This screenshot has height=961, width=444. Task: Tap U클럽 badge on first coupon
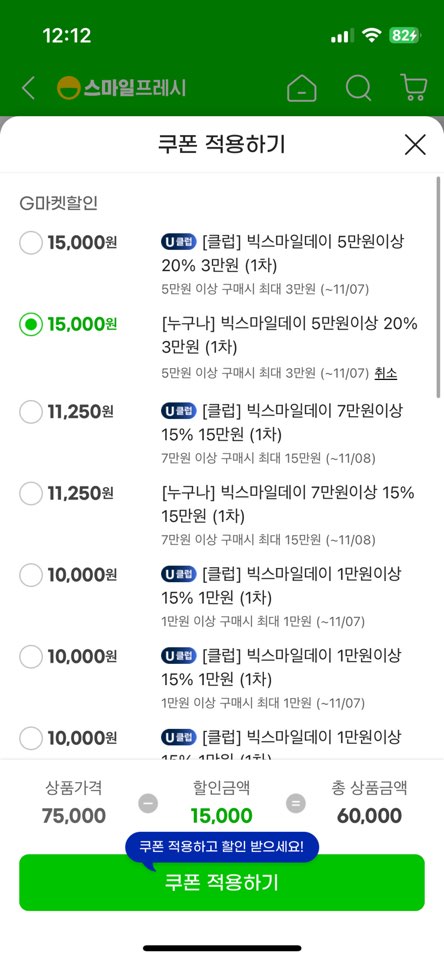tap(179, 242)
